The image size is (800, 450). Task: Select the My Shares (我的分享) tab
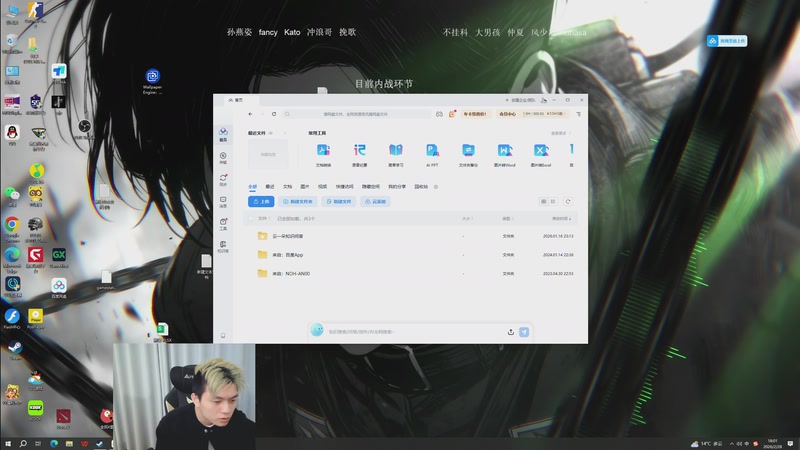coord(397,187)
